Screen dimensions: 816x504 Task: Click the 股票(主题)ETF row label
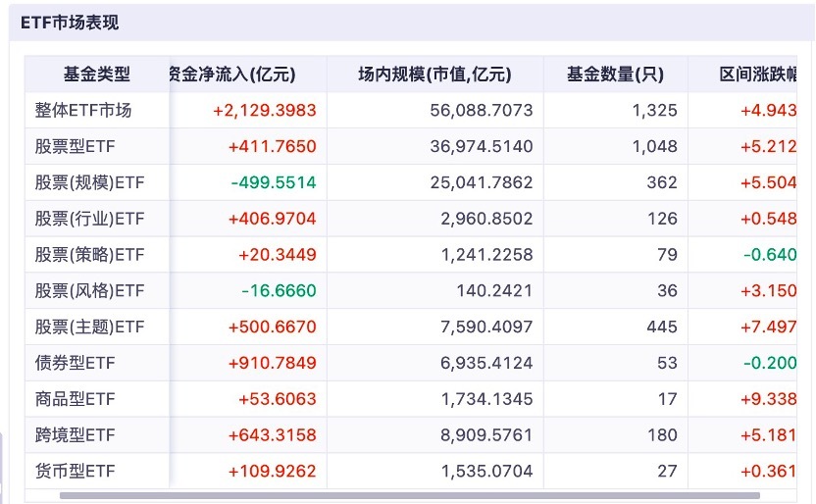click(x=89, y=327)
